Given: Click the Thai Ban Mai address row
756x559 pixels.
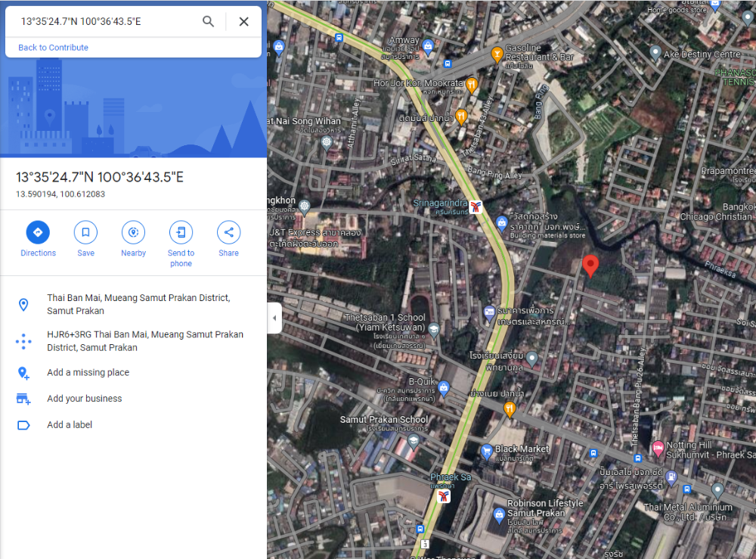Looking at the screenshot, I should click(134, 304).
